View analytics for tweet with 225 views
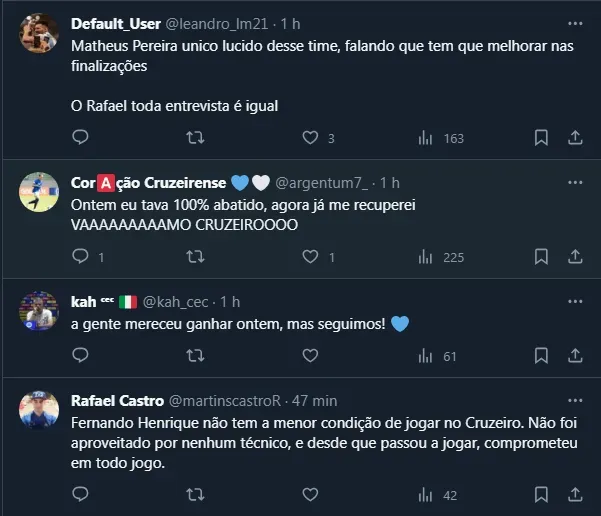 (425, 257)
